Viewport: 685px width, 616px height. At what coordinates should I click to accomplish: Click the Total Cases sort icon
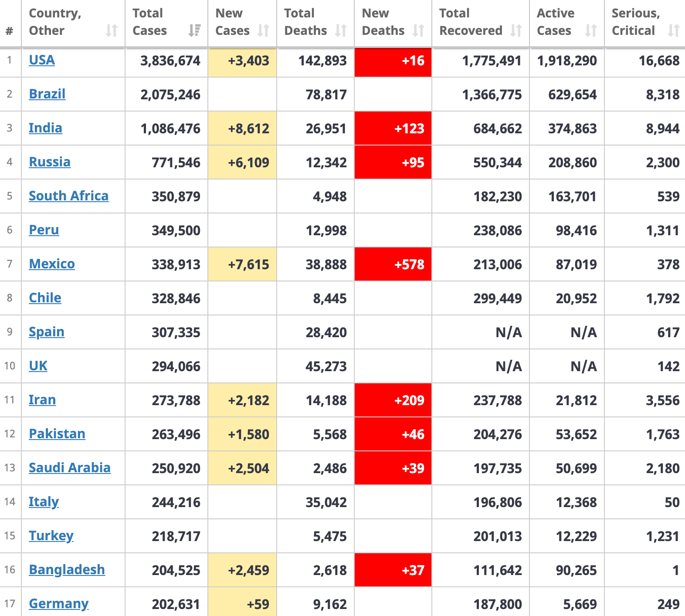tap(194, 30)
